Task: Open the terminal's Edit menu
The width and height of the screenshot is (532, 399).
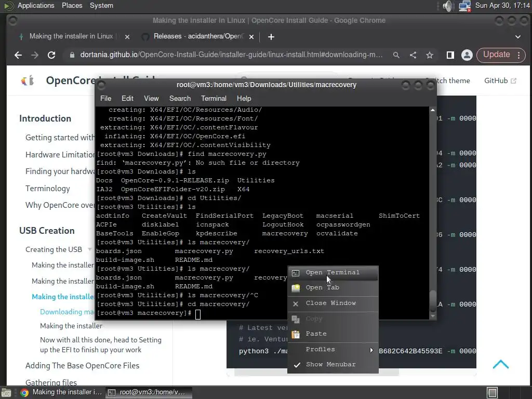Action: [127, 98]
